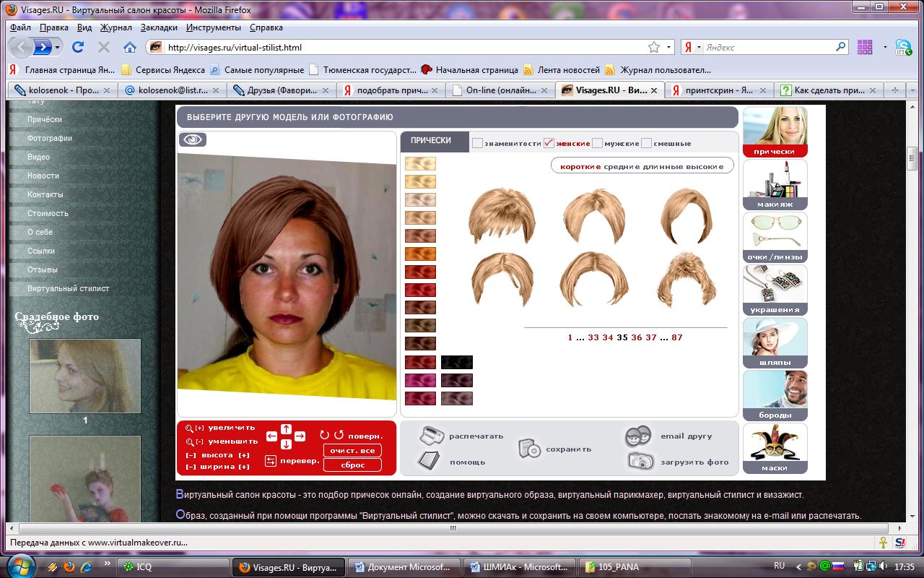Screen dimensions: 924x578
Task: Switch to the принтскрин tab
Action: point(719,90)
